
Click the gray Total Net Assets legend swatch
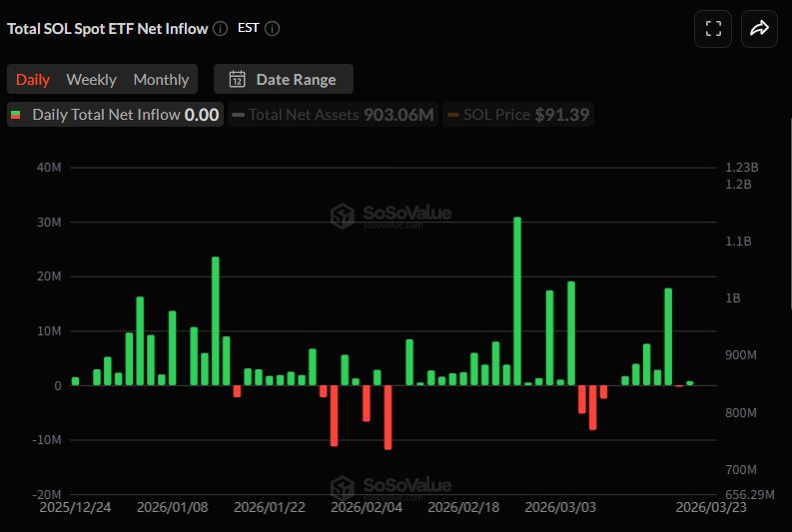click(239, 115)
